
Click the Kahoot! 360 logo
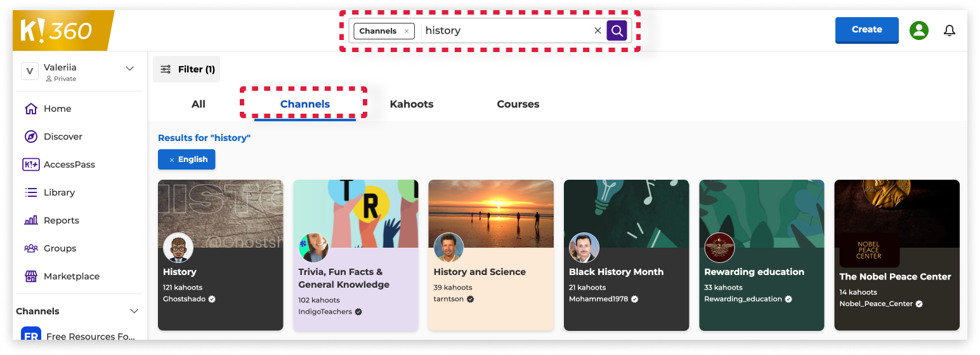(x=57, y=31)
